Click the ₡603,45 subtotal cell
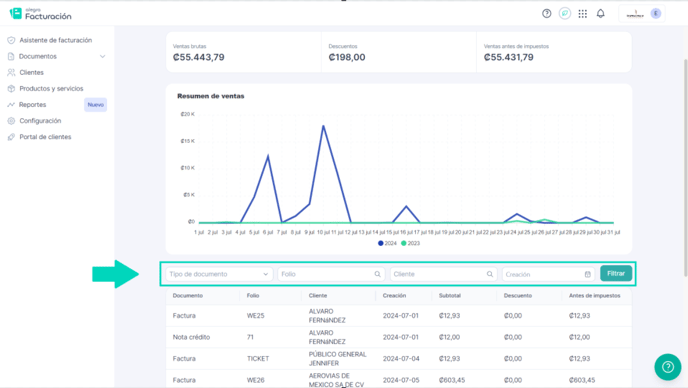The width and height of the screenshot is (688, 388). 452,380
